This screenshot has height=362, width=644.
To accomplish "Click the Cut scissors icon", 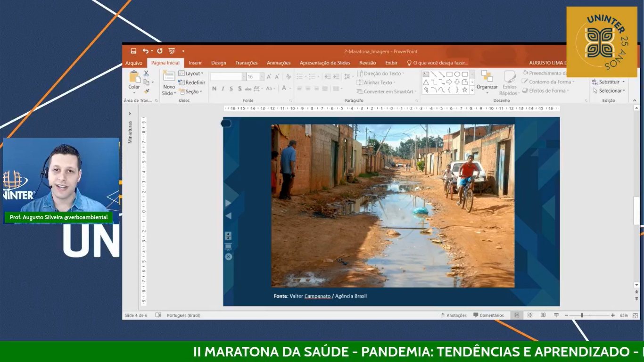I will 146,74.
